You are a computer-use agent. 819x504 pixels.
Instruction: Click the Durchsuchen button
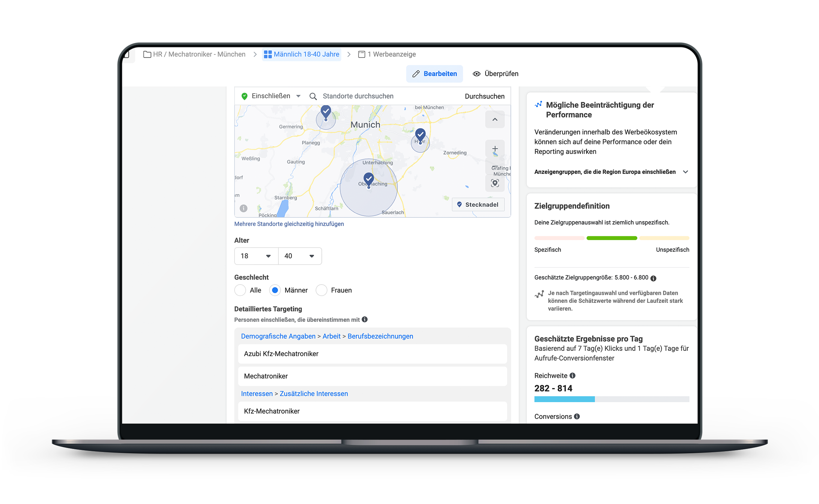tap(485, 96)
